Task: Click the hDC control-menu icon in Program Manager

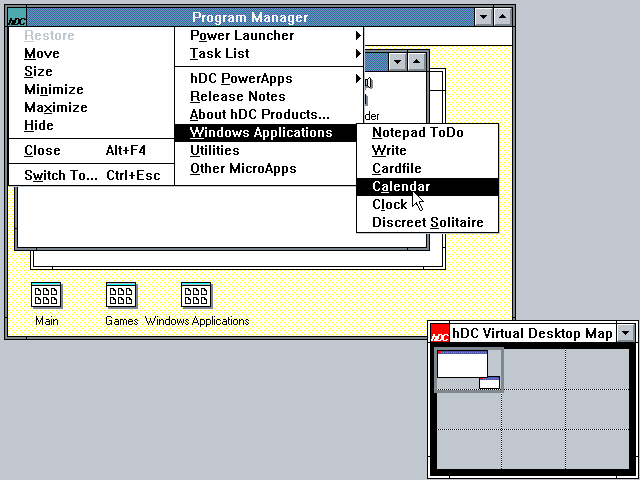Action: (17, 17)
